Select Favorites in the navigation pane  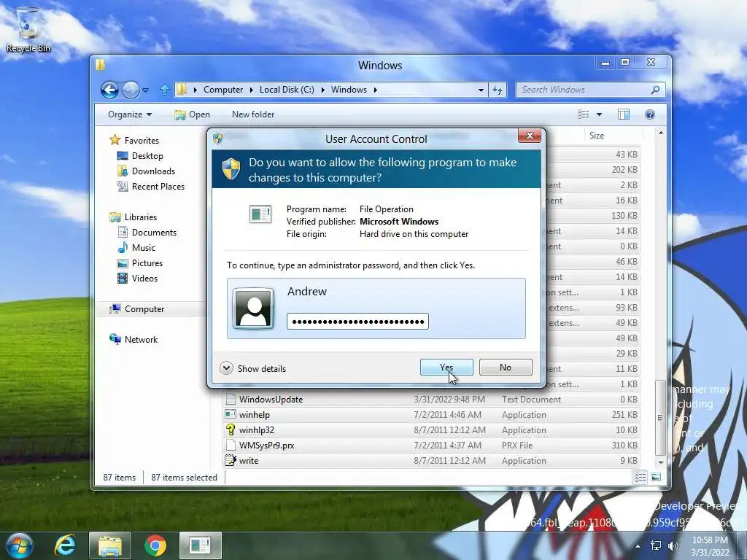tap(134, 140)
